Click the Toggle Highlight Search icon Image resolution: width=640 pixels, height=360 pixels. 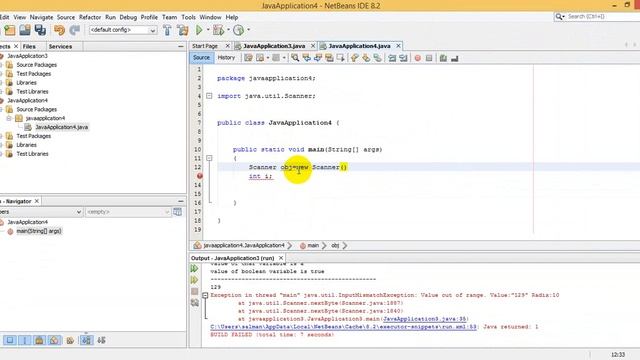click(329, 58)
